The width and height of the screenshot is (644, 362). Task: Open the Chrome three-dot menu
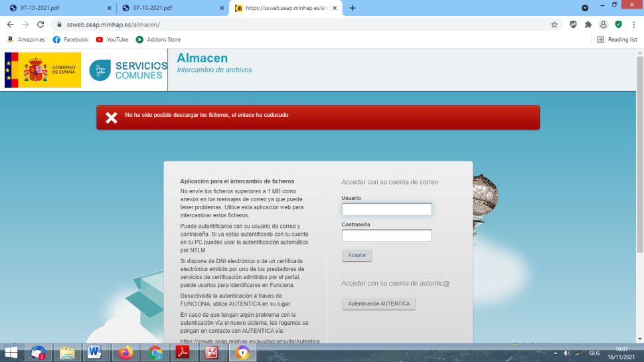click(x=633, y=25)
